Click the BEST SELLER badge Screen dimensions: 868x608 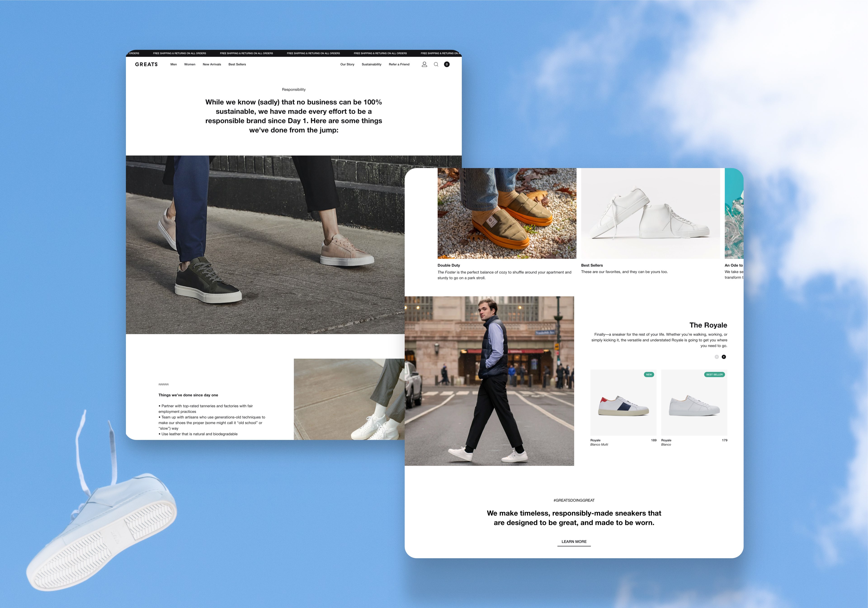[x=714, y=375]
